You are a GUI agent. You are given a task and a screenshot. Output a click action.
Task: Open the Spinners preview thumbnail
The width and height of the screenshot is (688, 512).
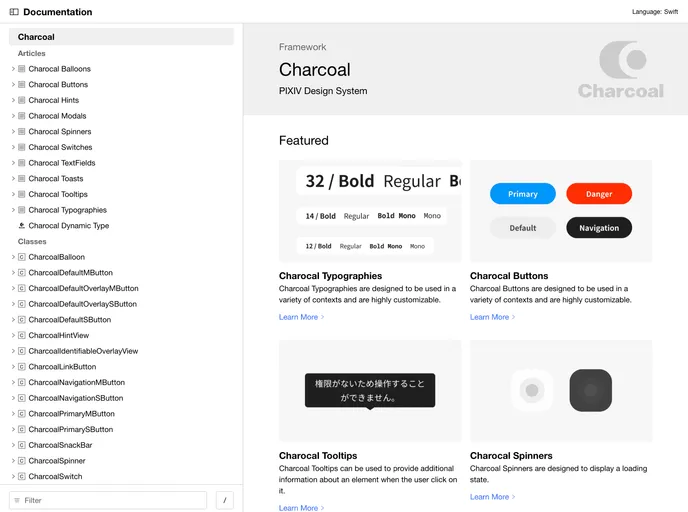[x=561, y=390]
